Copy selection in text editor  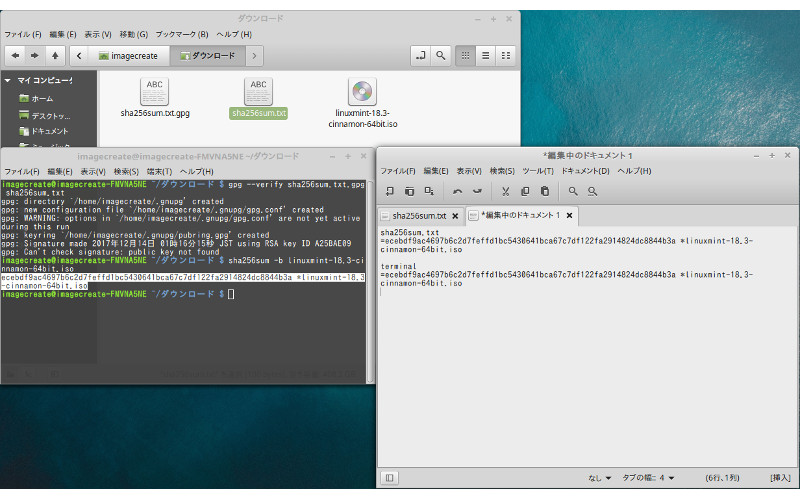(525, 191)
